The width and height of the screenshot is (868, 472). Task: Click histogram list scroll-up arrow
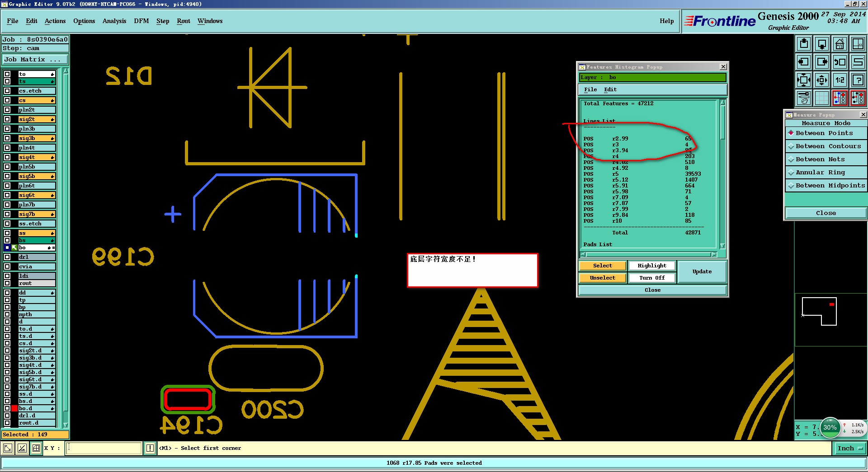click(x=722, y=103)
